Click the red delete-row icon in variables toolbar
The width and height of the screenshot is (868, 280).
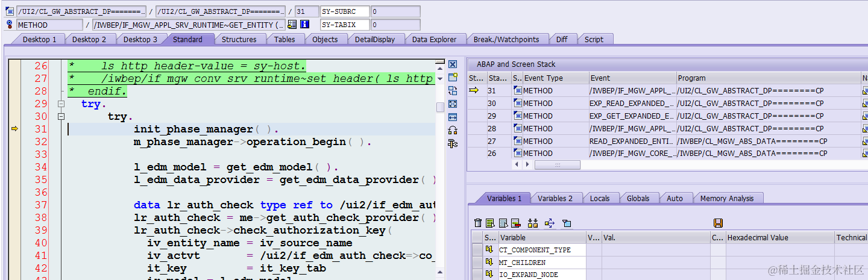point(516,223)
